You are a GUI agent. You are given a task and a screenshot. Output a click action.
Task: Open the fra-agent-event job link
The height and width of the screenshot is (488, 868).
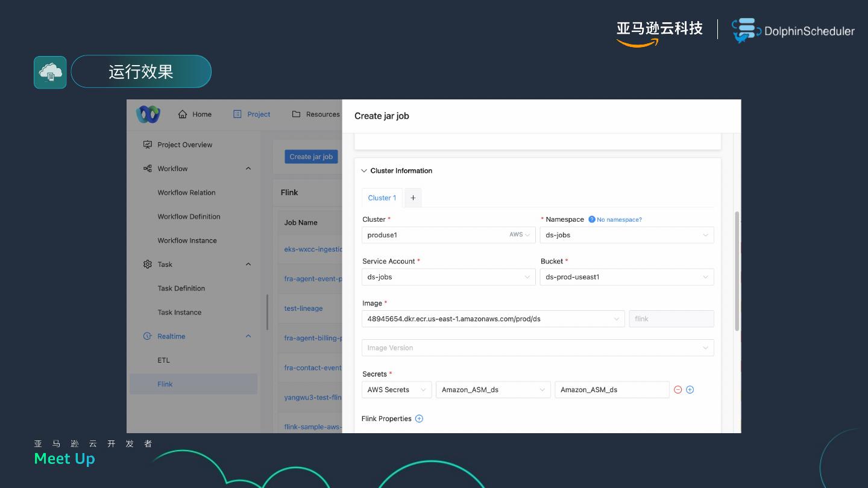(x=313, y=279)
